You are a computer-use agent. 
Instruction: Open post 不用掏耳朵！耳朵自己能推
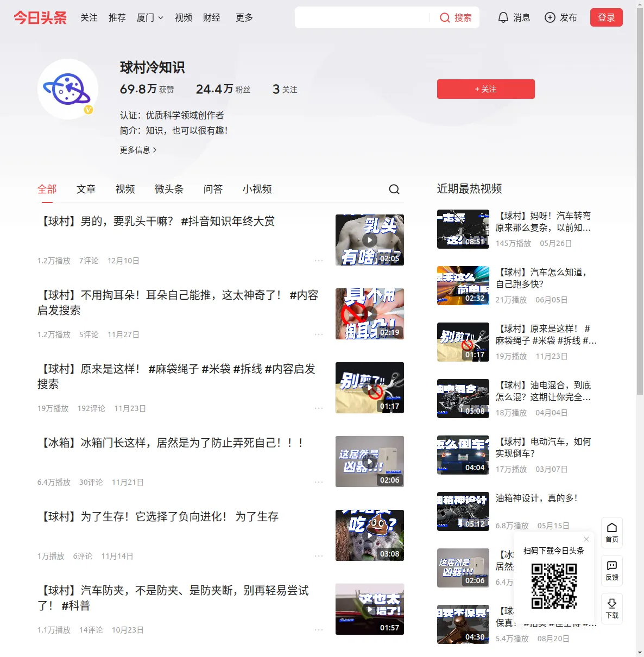(178, 302)
